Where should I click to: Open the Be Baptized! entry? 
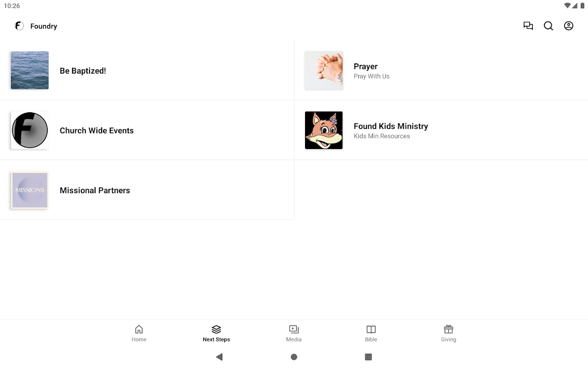coord(147,70)
